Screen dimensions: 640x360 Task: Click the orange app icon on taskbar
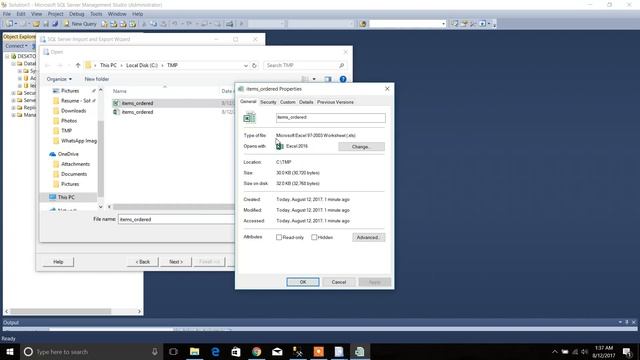(x=318, y=351)
